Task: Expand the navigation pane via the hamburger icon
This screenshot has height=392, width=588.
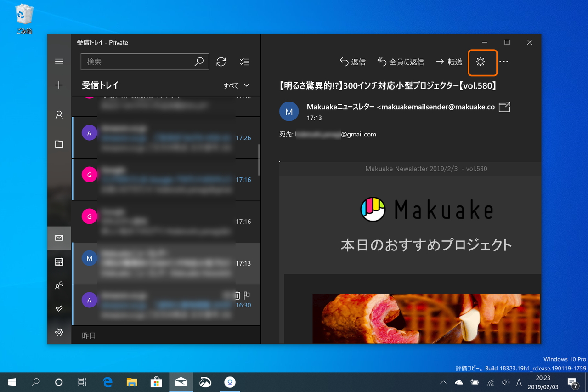Action: (59, 62)
